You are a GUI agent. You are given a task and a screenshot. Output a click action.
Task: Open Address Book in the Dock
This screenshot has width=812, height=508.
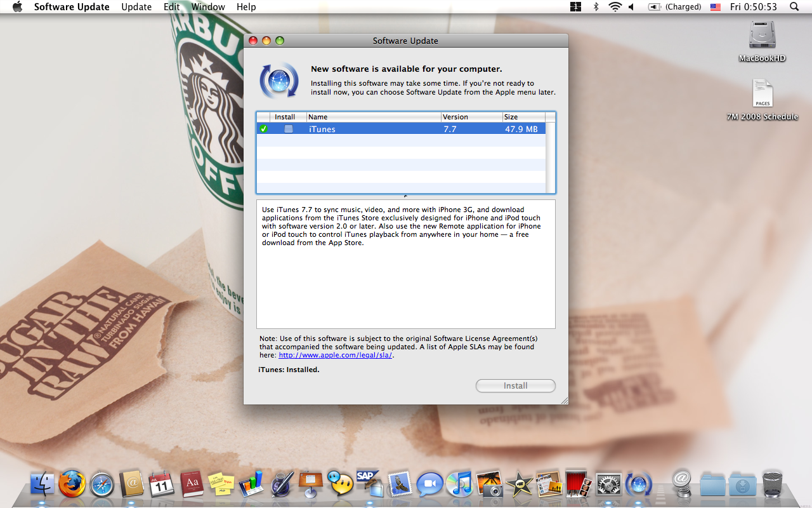132,484
